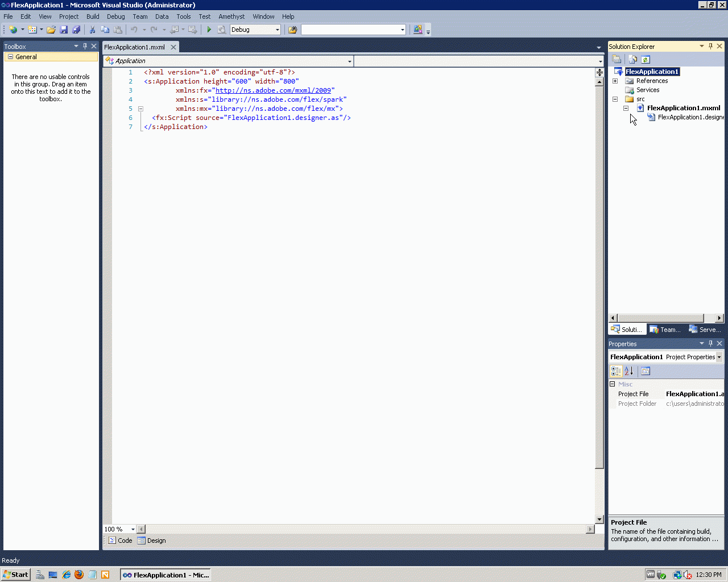Select the FlexApplication1 project node

pyautogui.click(x=652, y=72)
